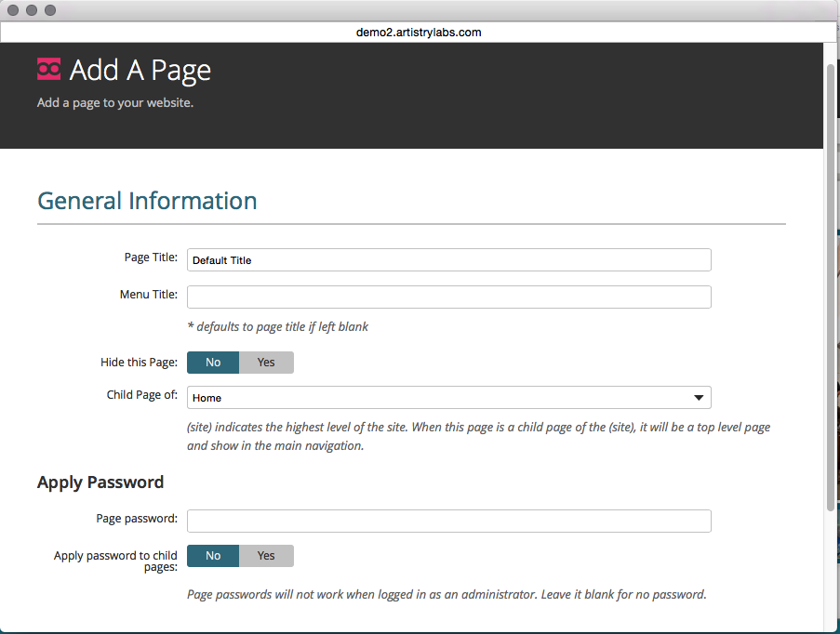The height and width of the screenshot is (634, 840).
Task: Minimize the window using the middle title-bar button
Action: coord(32,10)
